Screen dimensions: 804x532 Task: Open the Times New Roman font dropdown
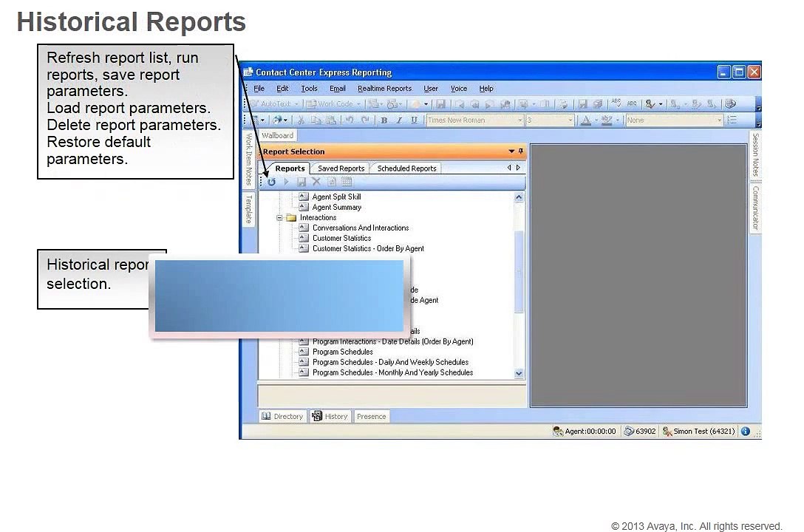click(x=519, y=120)
